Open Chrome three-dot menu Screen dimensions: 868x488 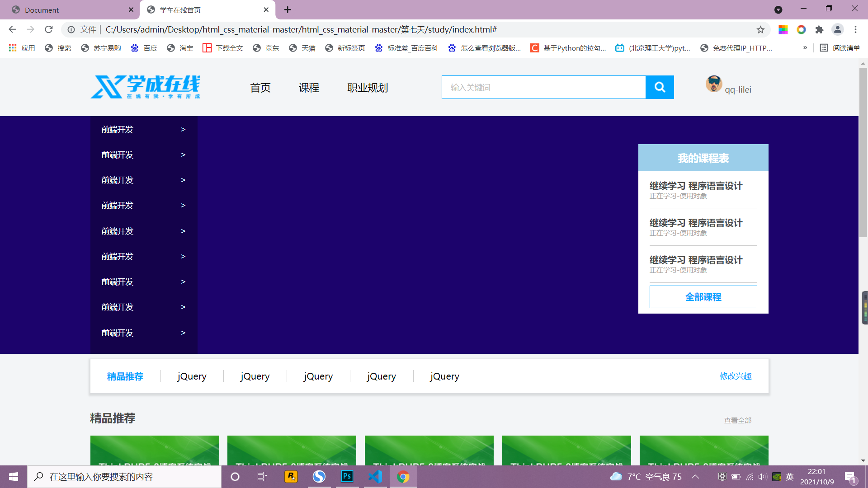pyautogui.click(x=855, y=30)
